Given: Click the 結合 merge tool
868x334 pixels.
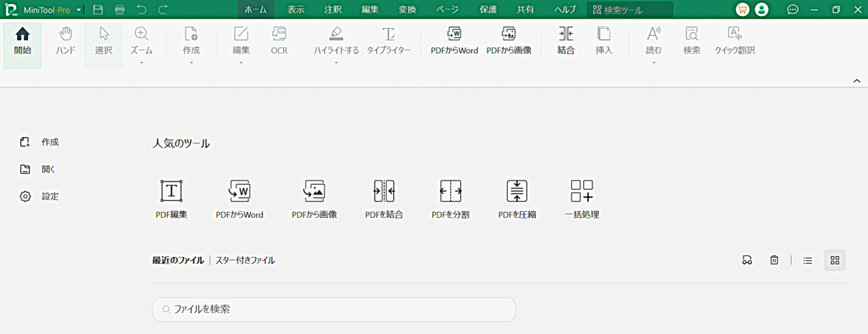Looking at the screenshot, I should [565, 42].
